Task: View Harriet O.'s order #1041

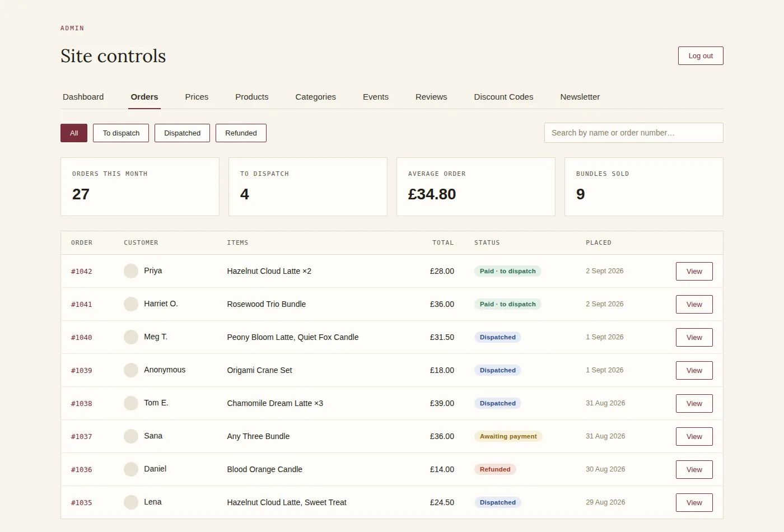Action: pyautogui.click(x=694, y=305)
